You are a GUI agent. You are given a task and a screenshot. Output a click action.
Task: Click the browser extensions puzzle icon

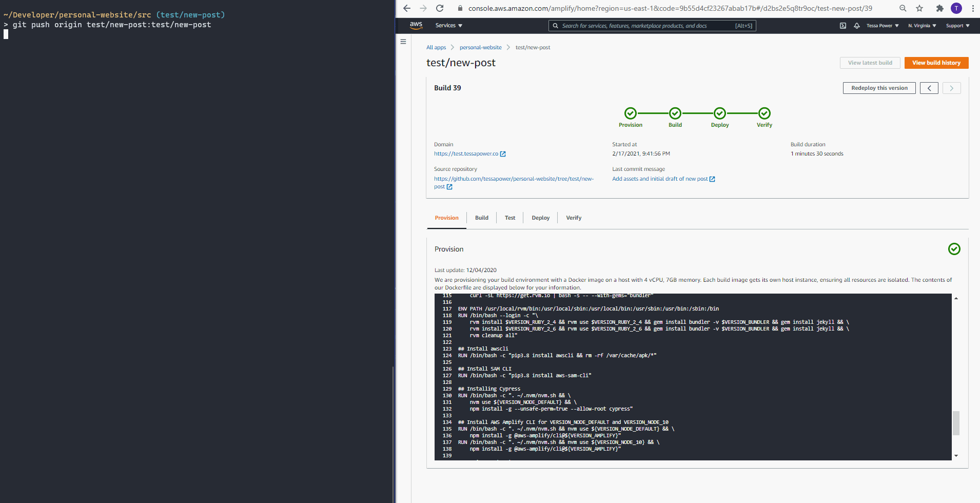coord(940,8)
